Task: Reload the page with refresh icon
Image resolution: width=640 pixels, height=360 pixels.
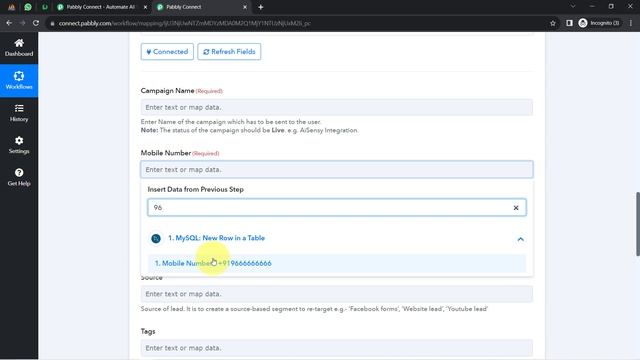Action: [x=36, y=23]
